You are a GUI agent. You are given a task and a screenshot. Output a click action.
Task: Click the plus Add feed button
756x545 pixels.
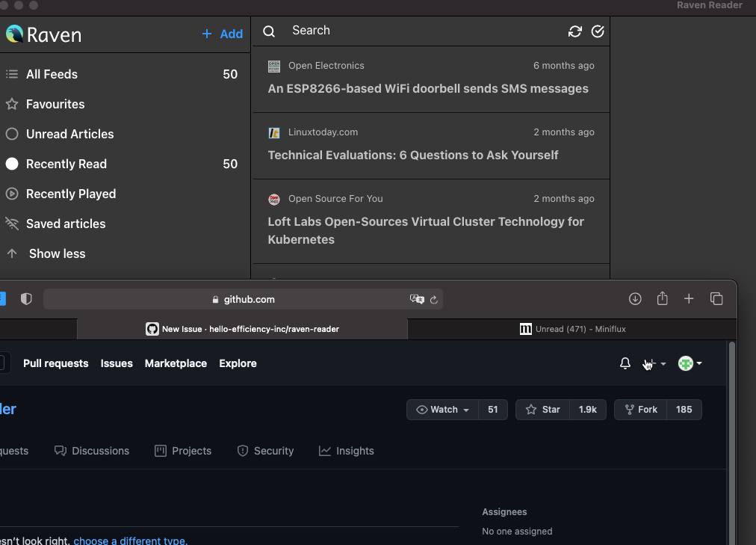point(223,34)
